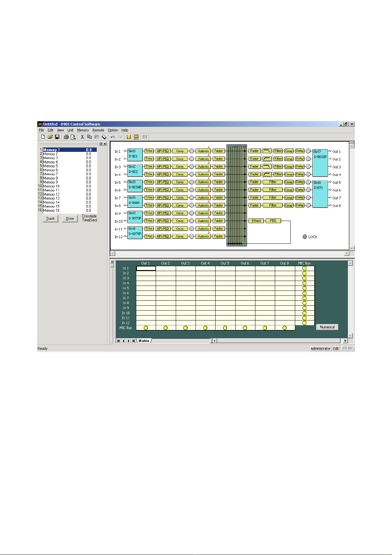The height and width of the screenshot is (555, 392).
Task: Click the low-pass crossover icon for Out 1
Action: 267,151
